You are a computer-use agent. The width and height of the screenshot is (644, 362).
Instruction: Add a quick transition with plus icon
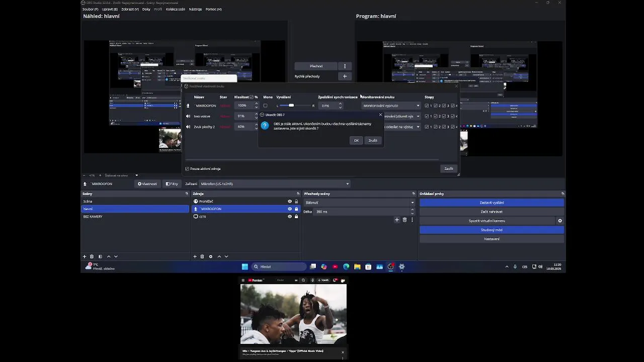pyautogui.click(x=345, y=76)
